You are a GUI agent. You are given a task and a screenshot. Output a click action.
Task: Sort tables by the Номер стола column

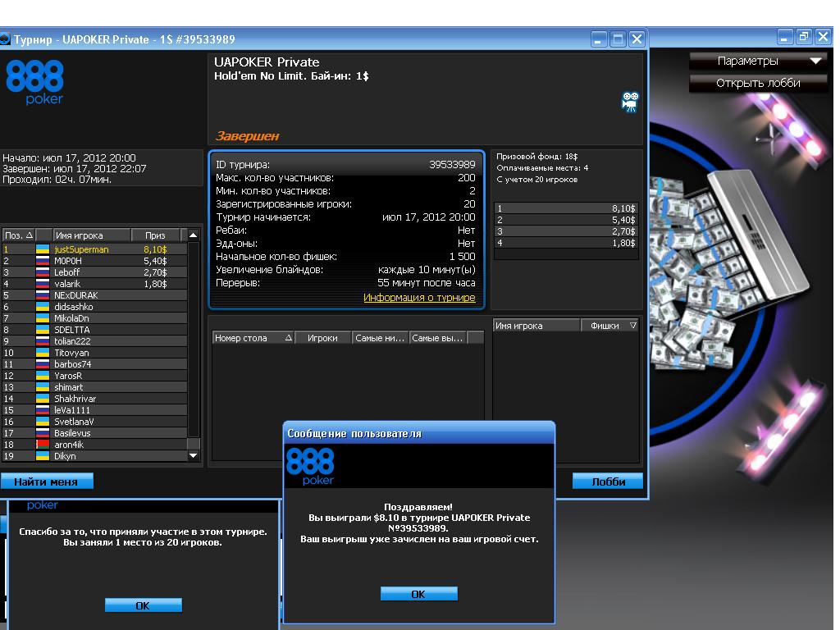253,338
